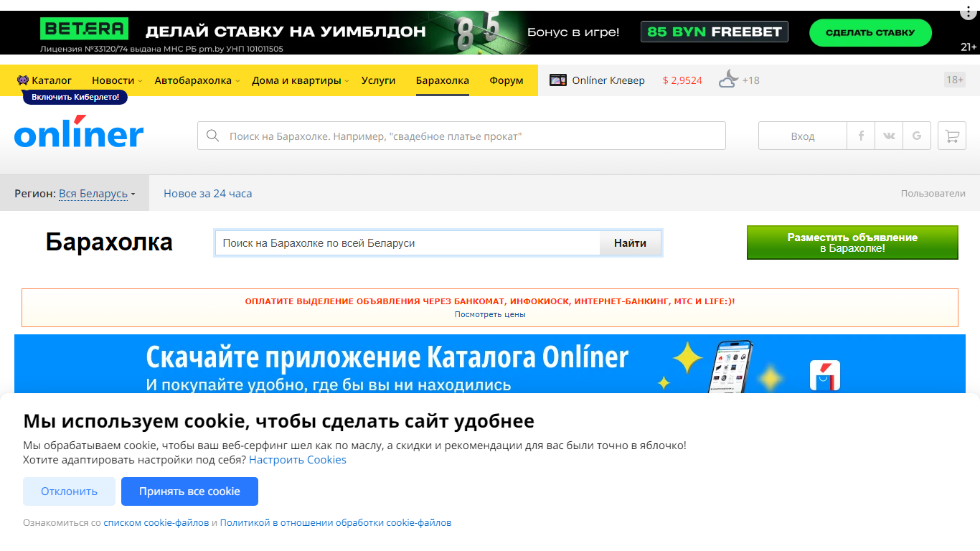
Task: Open the browser three-dot menu
Action: click(x=969, y=13)
